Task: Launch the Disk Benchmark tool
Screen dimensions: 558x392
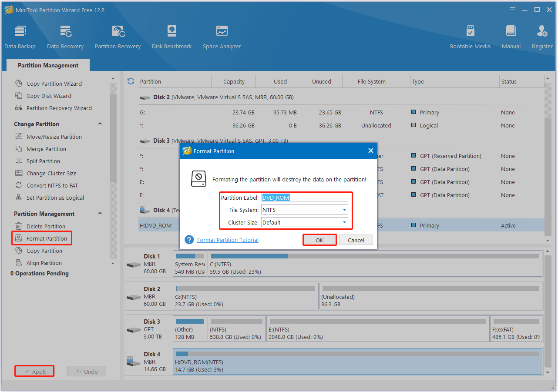Action: point(171,37)
